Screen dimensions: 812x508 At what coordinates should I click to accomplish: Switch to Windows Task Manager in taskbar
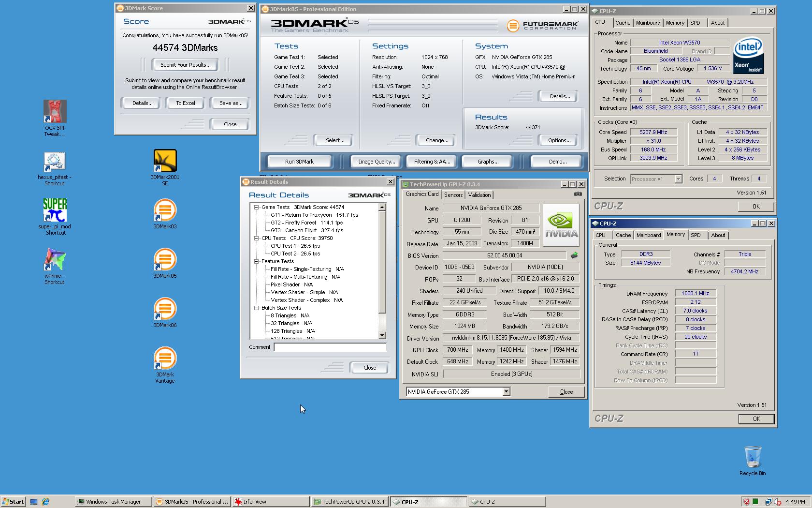click(114, 502)
